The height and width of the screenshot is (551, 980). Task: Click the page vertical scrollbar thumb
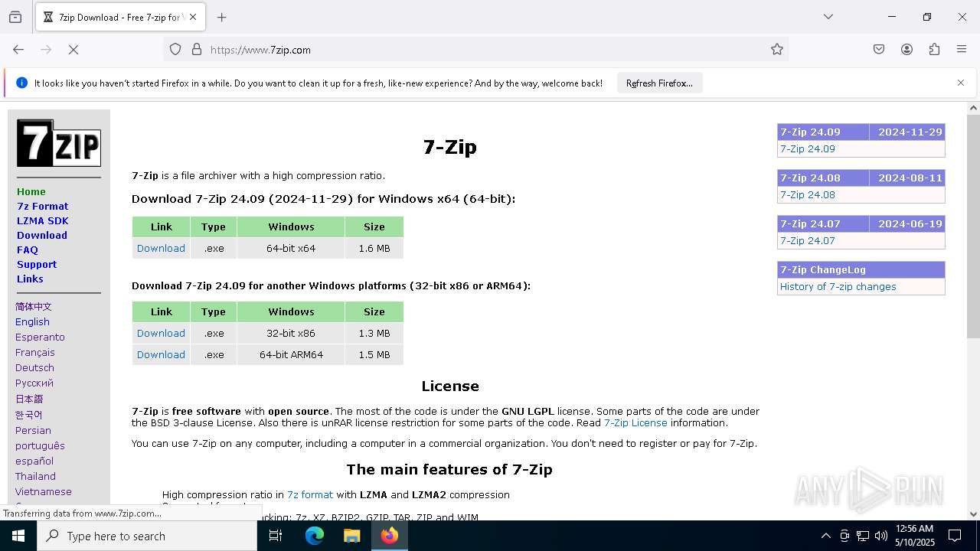[973, 226]
